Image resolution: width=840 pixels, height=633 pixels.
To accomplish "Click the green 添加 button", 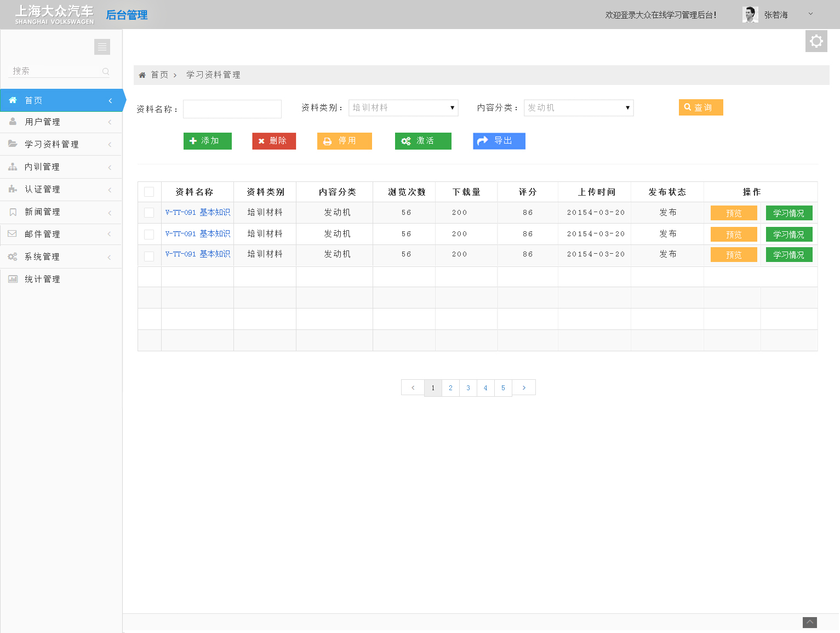I will click(208, 141).
